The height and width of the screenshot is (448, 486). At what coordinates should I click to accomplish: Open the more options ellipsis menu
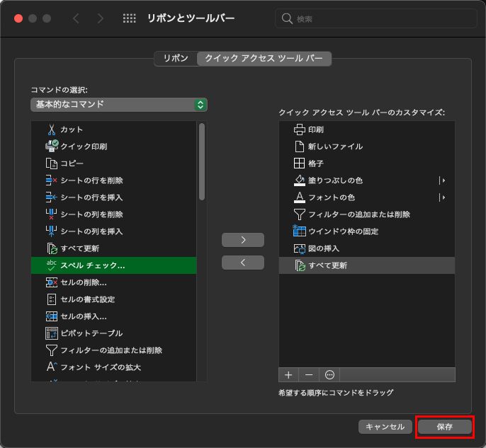pos(329,374)
